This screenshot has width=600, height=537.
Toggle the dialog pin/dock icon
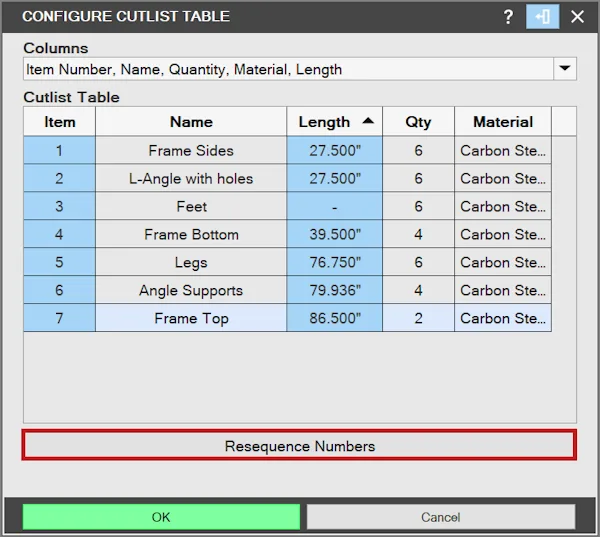click(x=543, y=17)
